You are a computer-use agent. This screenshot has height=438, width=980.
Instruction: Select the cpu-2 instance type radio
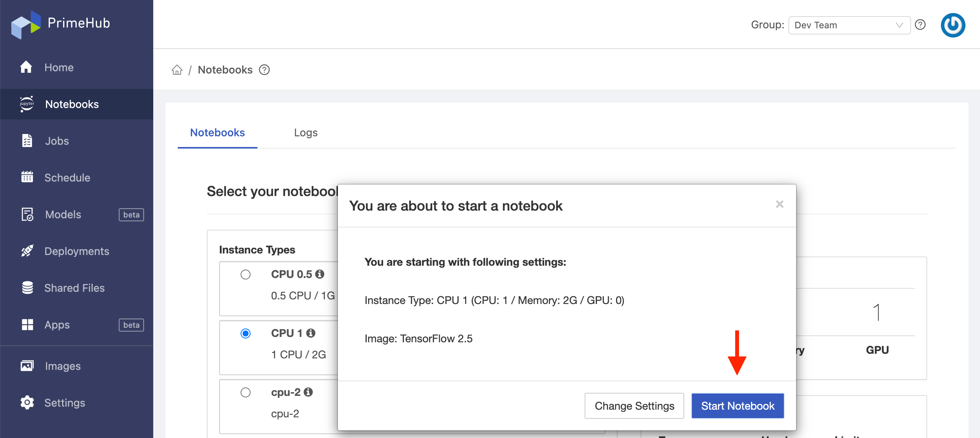pos(246,392)
